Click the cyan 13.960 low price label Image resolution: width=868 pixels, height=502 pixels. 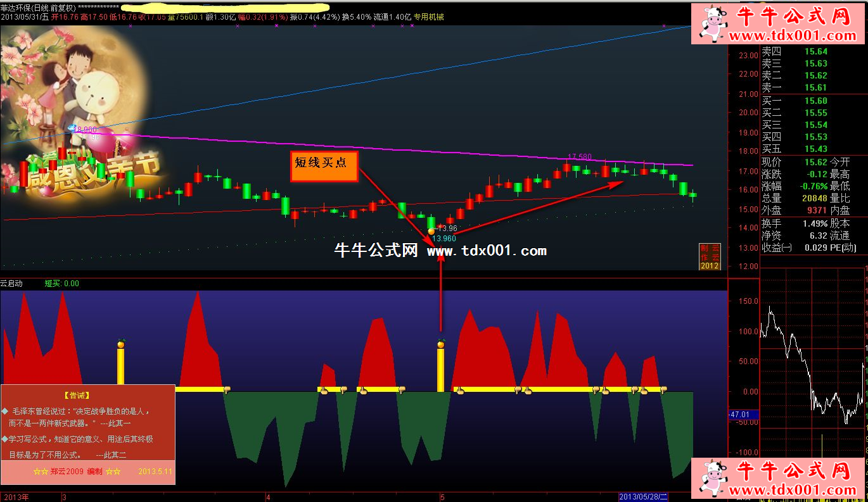click(444, 239)
